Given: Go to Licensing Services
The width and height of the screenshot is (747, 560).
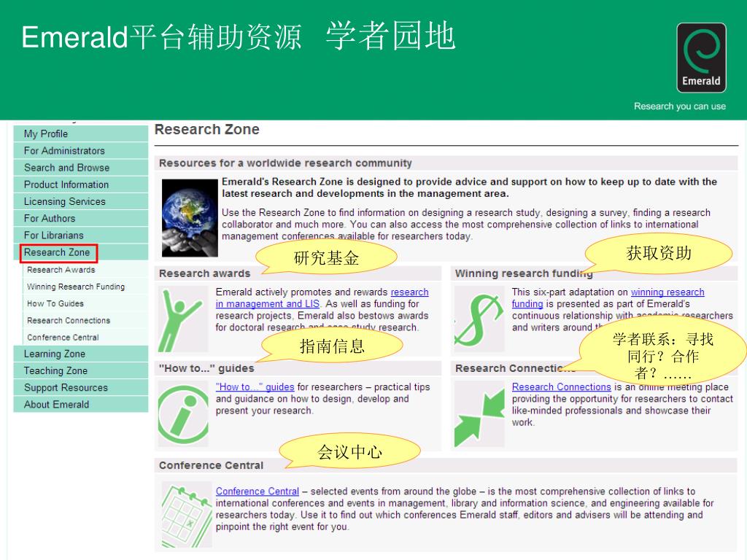Looking at the screenshot, I should (81, 201).
